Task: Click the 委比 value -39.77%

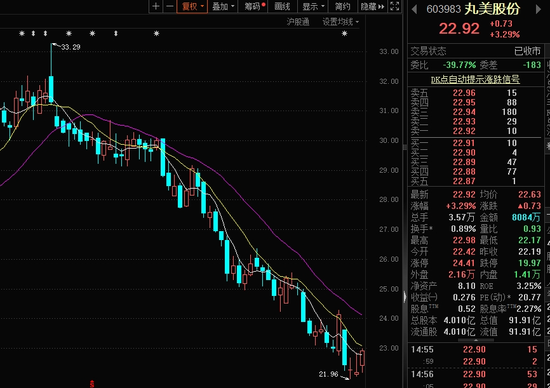Action: [x=459, y=65]
